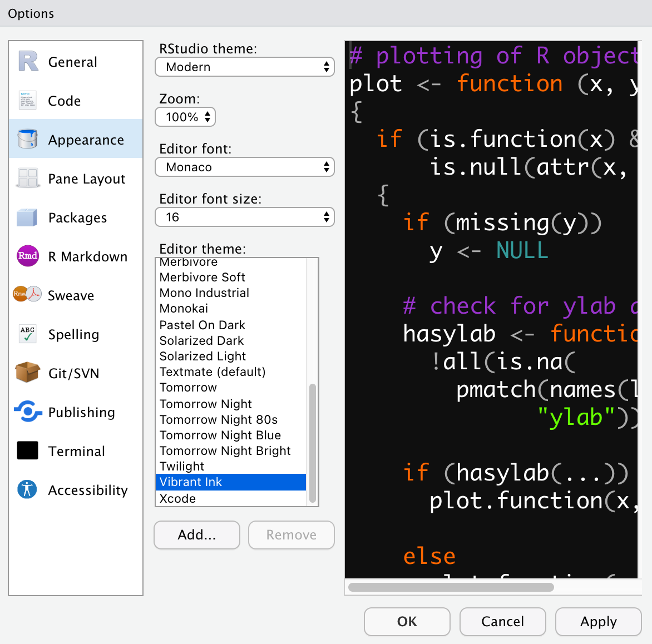Select the Tomorrow Night theme entry
Viewport: 652px width, 644px height.
point(231,404)
